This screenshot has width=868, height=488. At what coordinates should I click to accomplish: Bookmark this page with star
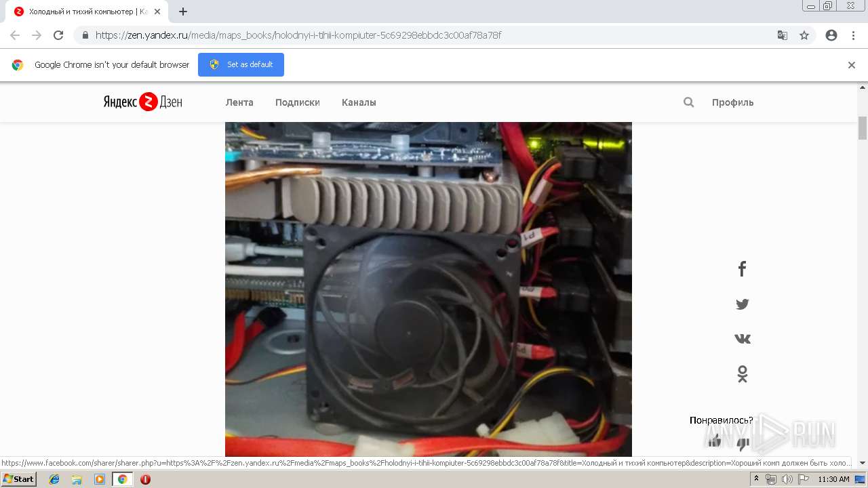[804, 35]
